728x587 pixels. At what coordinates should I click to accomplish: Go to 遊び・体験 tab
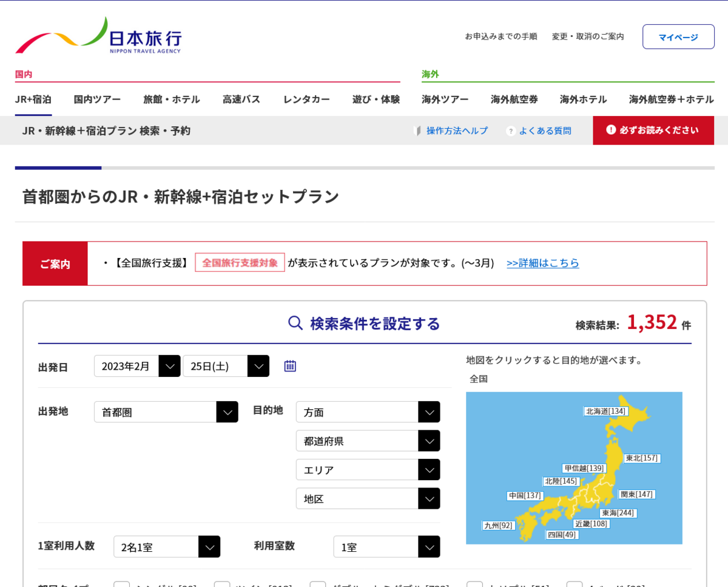click(376, 99)
